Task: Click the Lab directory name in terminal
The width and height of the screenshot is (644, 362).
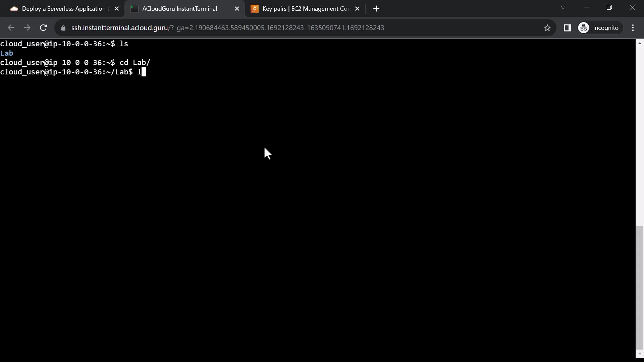Action: tap(7, 53)
